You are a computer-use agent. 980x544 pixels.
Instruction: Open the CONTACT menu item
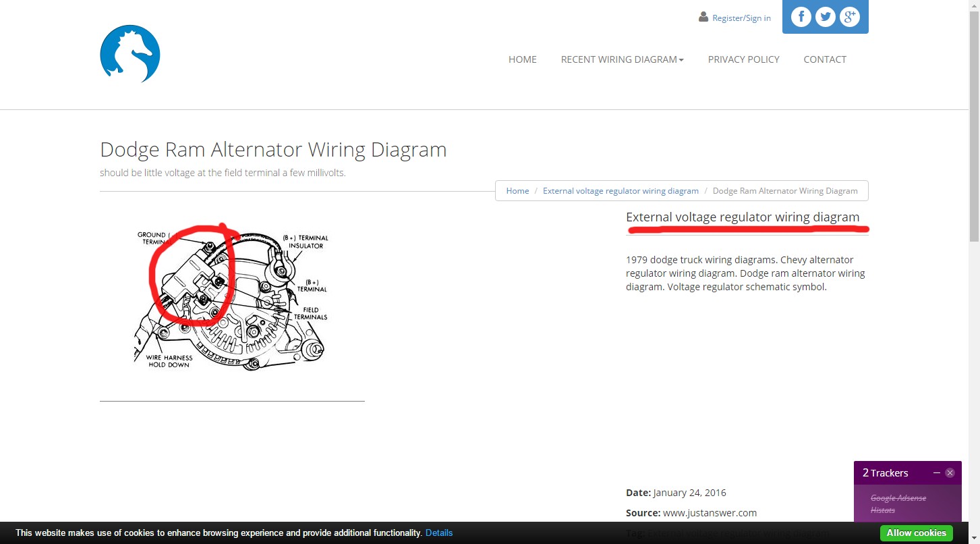(825, 59)
